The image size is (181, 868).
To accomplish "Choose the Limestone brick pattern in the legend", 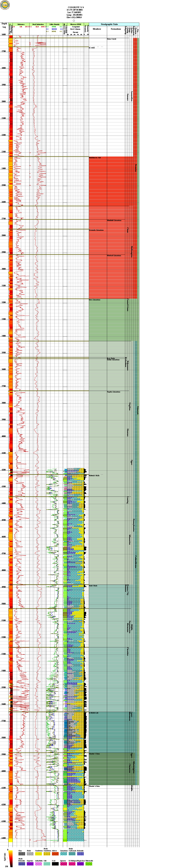I will click(x=63, y=853).
